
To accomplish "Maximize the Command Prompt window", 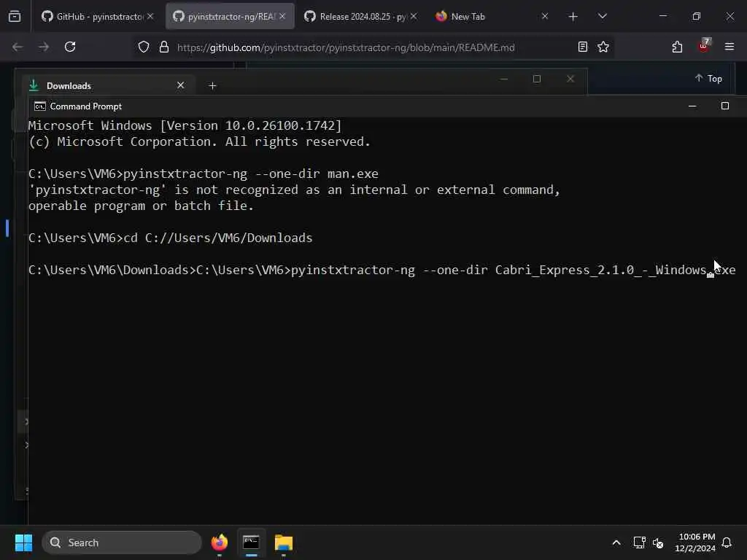I will pyautogui.click(x=724, y=106).
